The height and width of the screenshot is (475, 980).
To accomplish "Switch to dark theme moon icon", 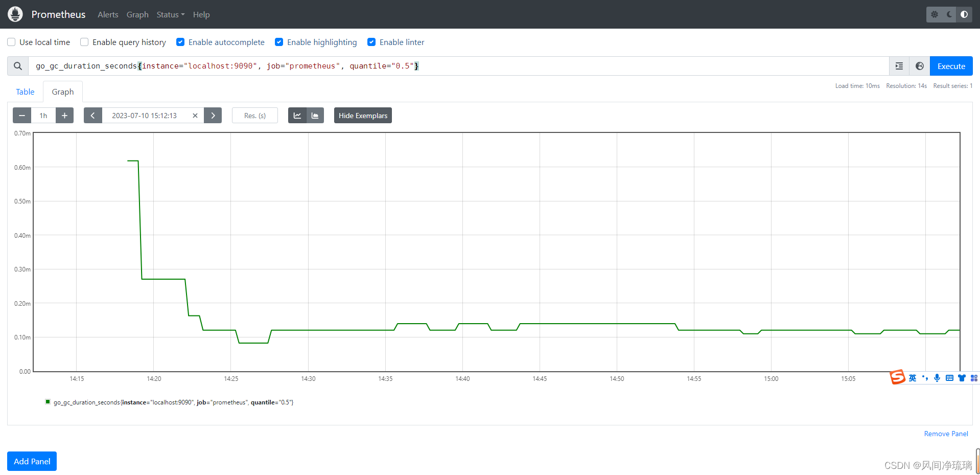I will click(x=949, y=14).
